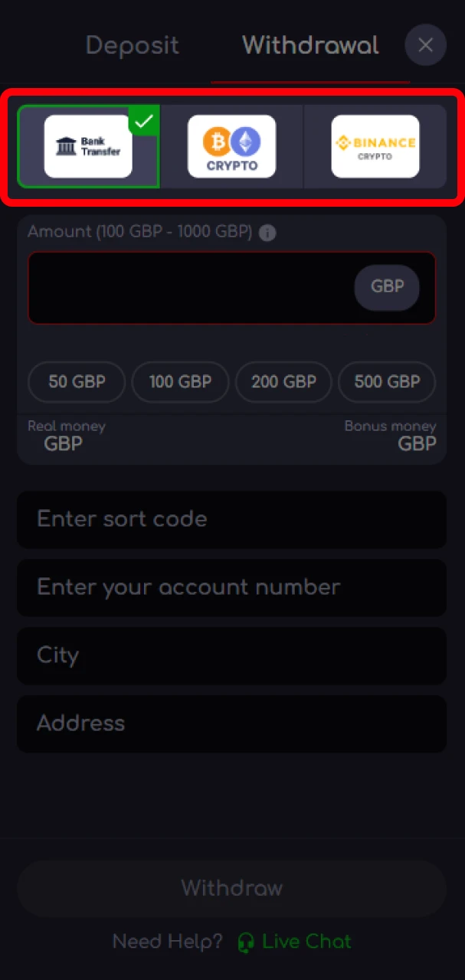
Task: Click the GBP currency badge
Action: [x=387, y=286]
